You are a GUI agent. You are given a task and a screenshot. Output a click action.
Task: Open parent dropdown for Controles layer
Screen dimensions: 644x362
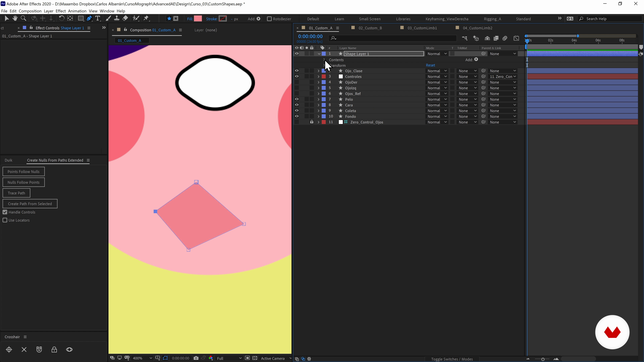click(x=503, y=76)
